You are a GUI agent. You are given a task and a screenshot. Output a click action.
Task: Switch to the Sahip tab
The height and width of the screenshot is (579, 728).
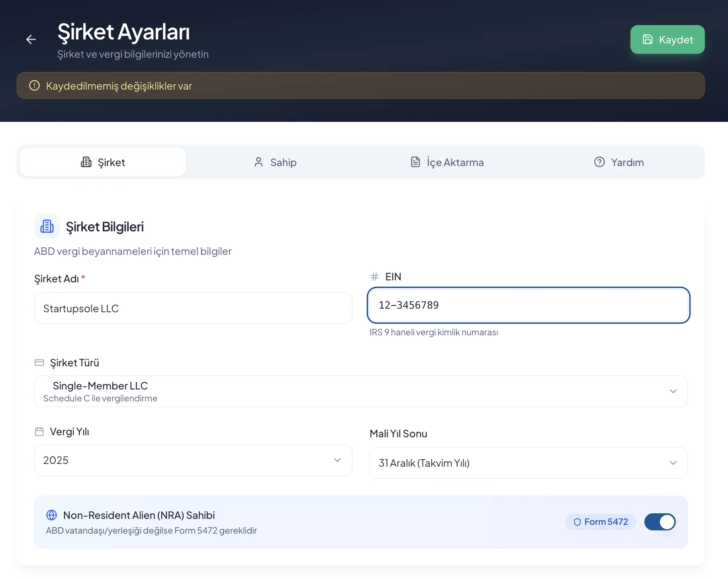pos(275,162)
